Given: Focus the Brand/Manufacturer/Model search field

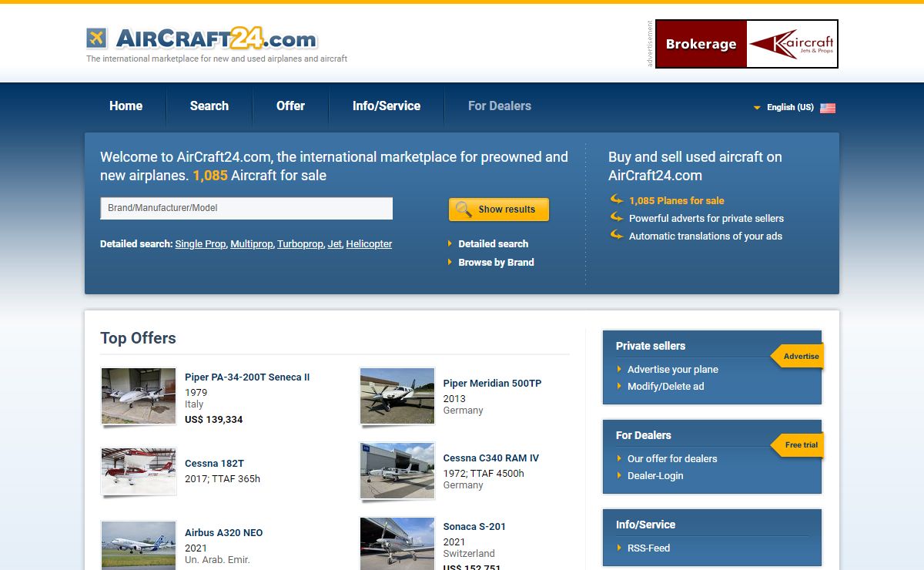Looking at the screenshot, I should click(x=246, y=208).
